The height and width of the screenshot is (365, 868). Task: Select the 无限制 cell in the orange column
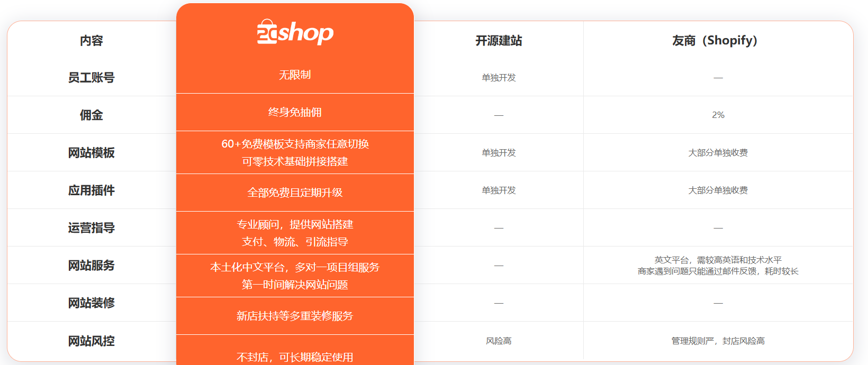(x=295, y=75)
